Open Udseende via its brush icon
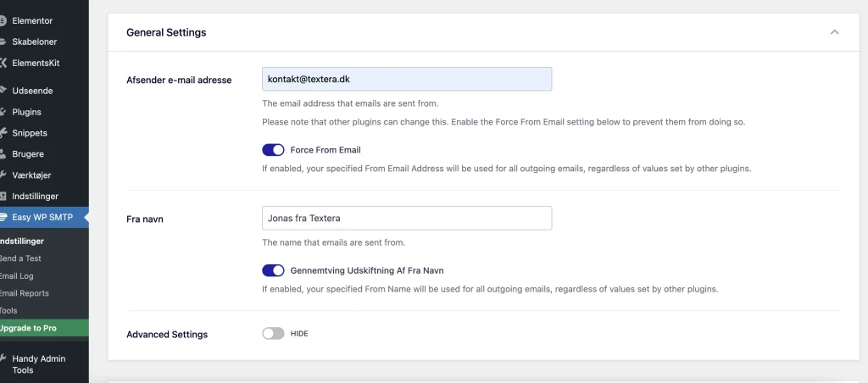868x383 pixels. [x=3, y=90]
